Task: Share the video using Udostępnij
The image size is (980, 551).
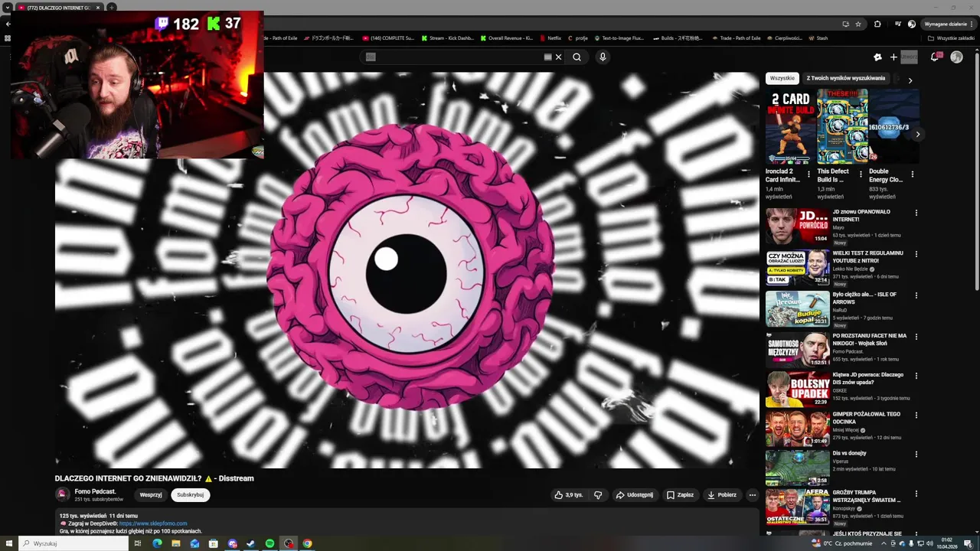Action: (x=634, y=495)
